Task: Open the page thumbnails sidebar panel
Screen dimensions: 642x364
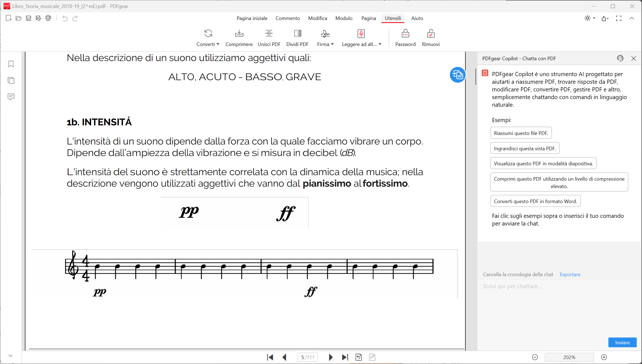Action: pyautogui.click(x=11, y=80)
